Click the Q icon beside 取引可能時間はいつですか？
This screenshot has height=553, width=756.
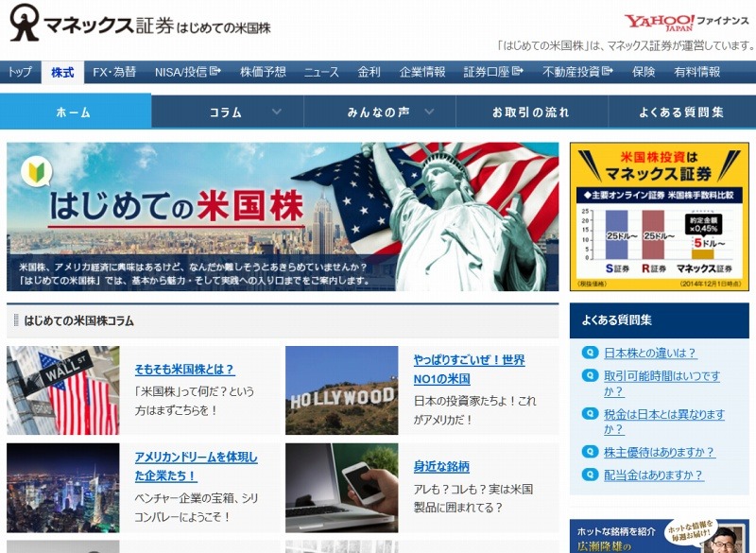coord(590,375)
